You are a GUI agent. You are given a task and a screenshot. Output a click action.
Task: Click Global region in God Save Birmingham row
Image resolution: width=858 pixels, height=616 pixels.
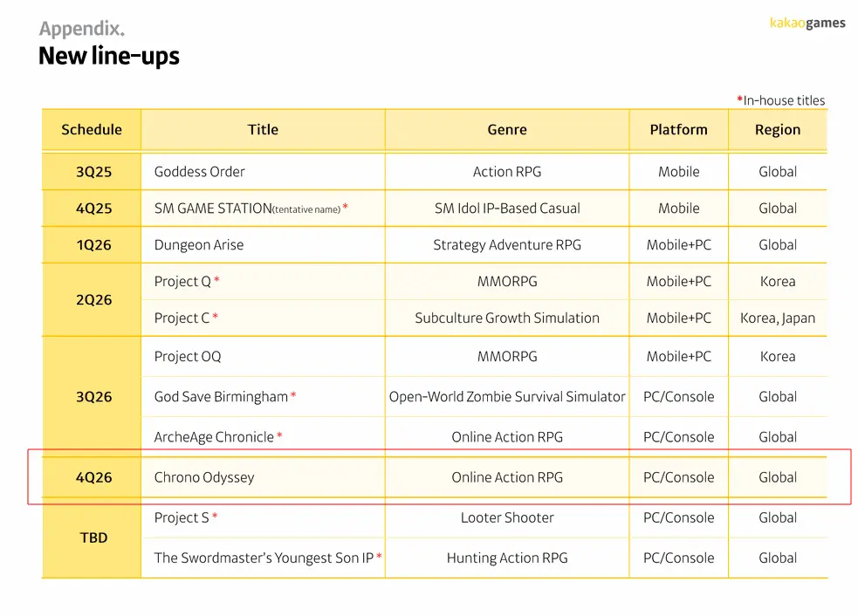pyautogui.click(x=778, y=397)
